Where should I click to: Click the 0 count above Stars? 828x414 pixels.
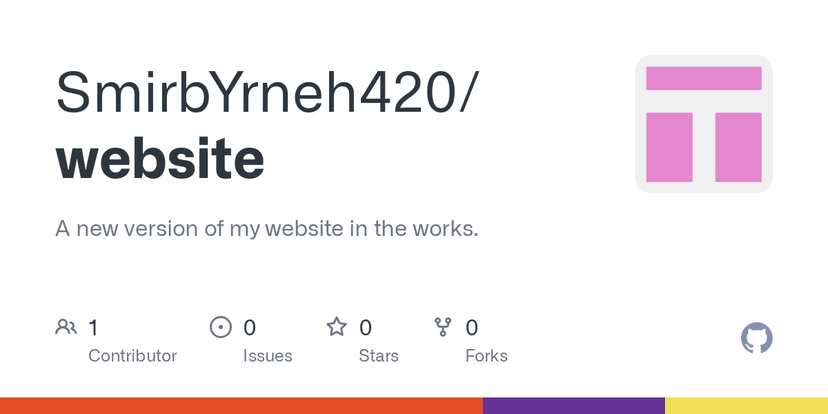point(366,327)
